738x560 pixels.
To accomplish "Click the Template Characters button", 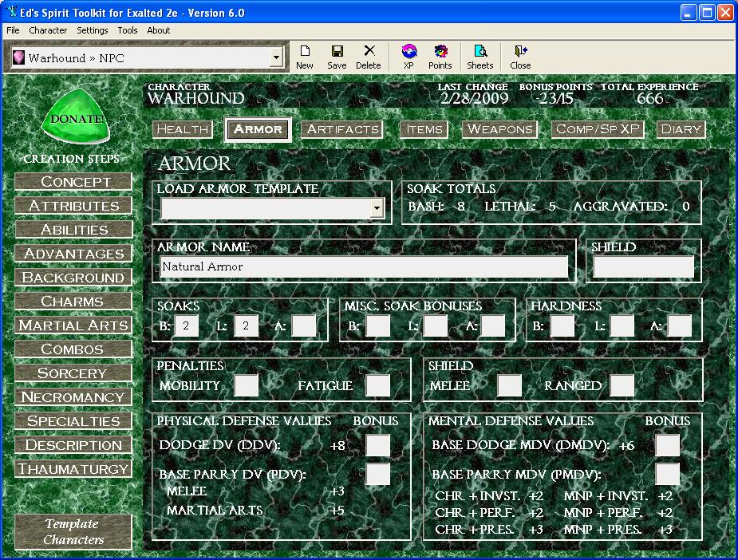I will (73, 532).
